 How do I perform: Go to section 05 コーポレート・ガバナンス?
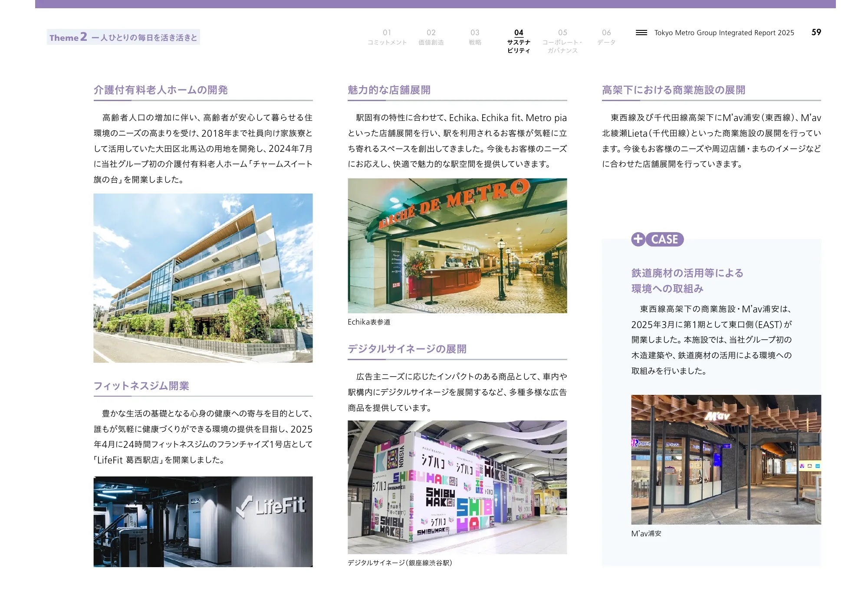click(562, 41)
